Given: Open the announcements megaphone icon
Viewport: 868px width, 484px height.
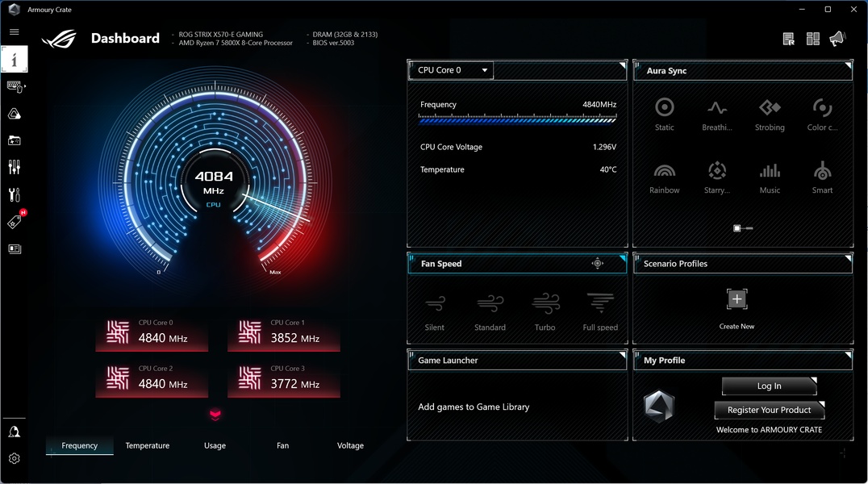Looking at the screenshot, I should click(837, 39).
